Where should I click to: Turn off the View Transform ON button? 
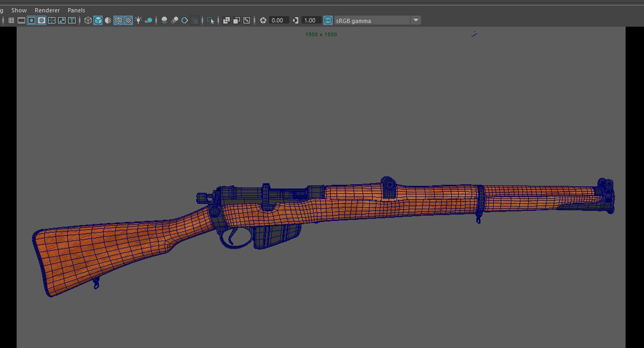(x=328, y=20)
